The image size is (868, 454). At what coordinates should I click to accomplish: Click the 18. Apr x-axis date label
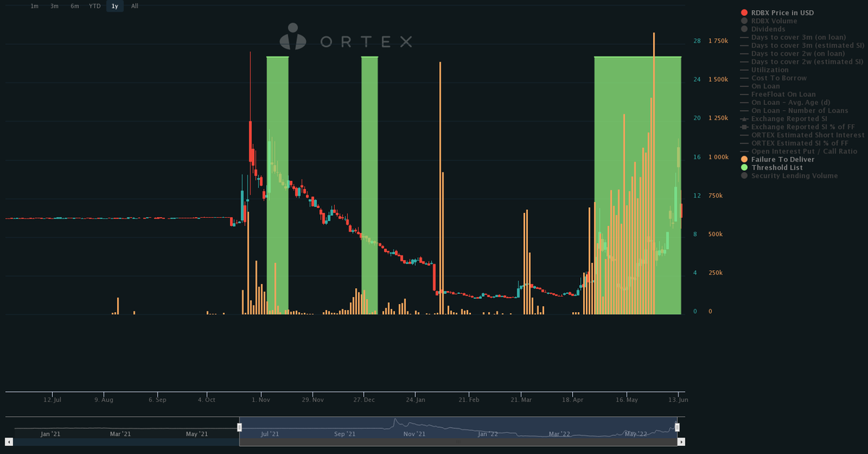click(572, 400)
